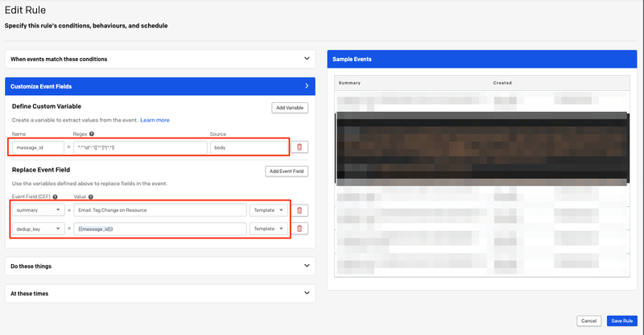Edit the {{message_id}} value field
This screenshot has height=335, width=644.
pyautogui.click(x=160, y=229)
